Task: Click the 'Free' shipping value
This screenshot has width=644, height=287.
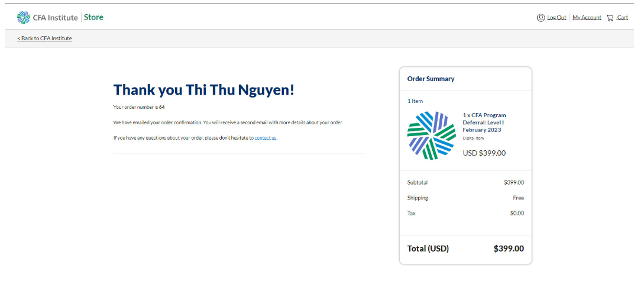Action: point(518,198)
